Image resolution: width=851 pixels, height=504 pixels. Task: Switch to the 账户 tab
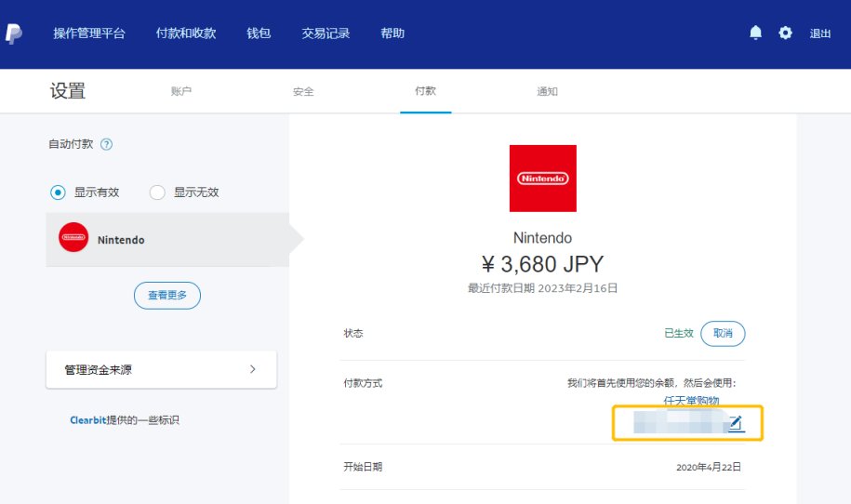tap(181, 91)
